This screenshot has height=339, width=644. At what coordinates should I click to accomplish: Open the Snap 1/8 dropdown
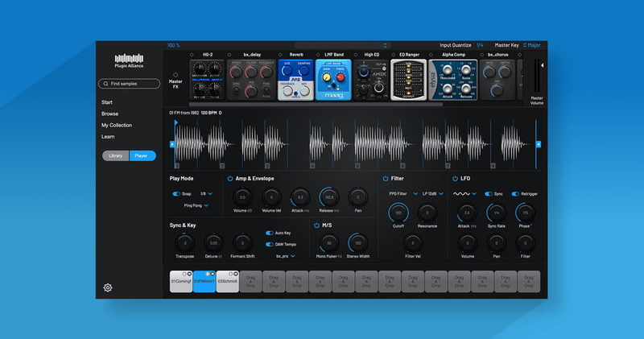[x=206, y=194]
